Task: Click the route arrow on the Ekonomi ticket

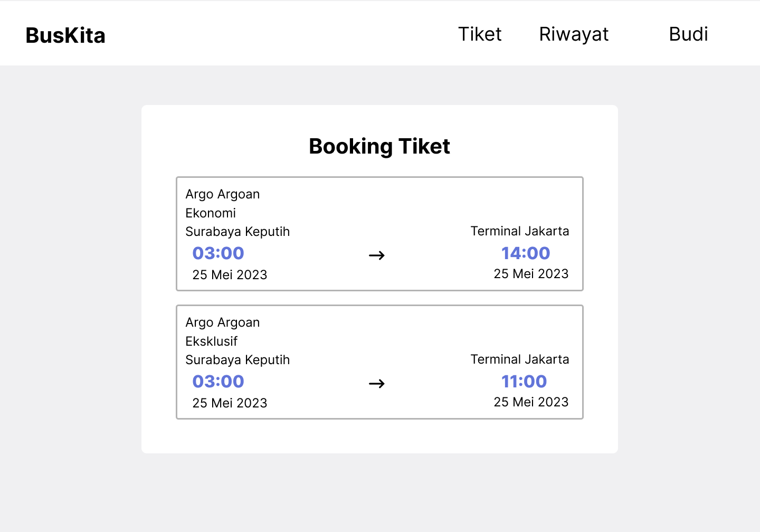Action: 377,255
